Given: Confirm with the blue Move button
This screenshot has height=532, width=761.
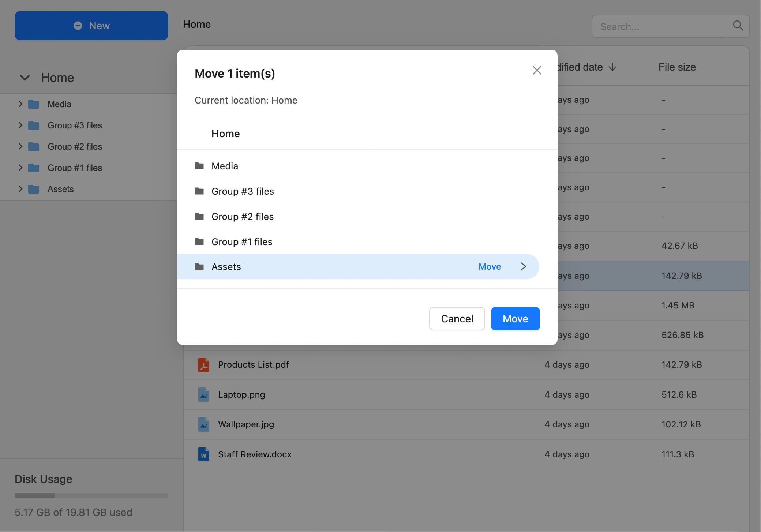Looking at the screenshot, I should (515, 319).
